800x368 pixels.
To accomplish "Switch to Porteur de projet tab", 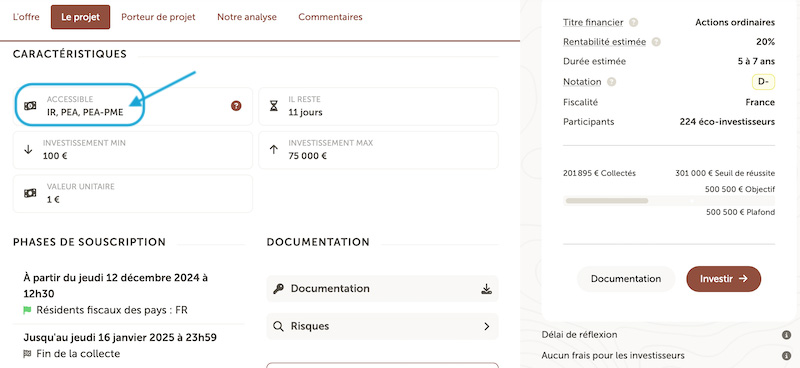I will [158, 17].
